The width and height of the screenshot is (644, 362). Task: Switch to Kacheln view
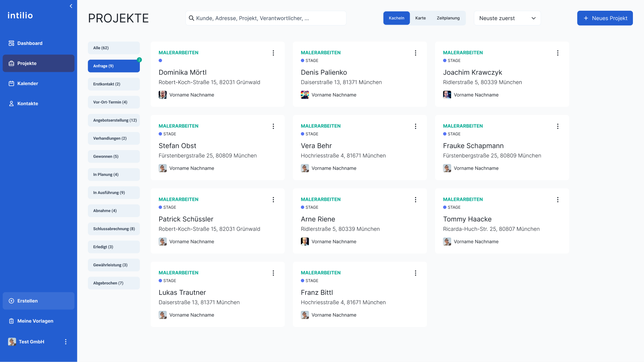(x=396, y=18)
